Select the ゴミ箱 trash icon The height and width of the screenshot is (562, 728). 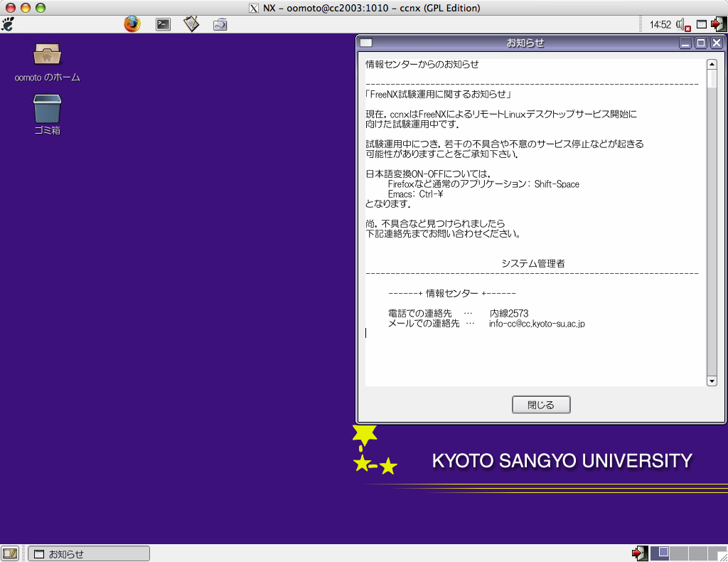pyautogui.click(x=47, y=115)
